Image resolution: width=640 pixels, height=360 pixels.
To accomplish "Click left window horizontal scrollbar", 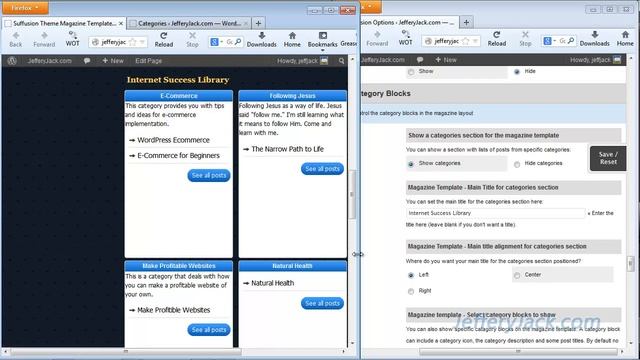I will click(126, 351).
